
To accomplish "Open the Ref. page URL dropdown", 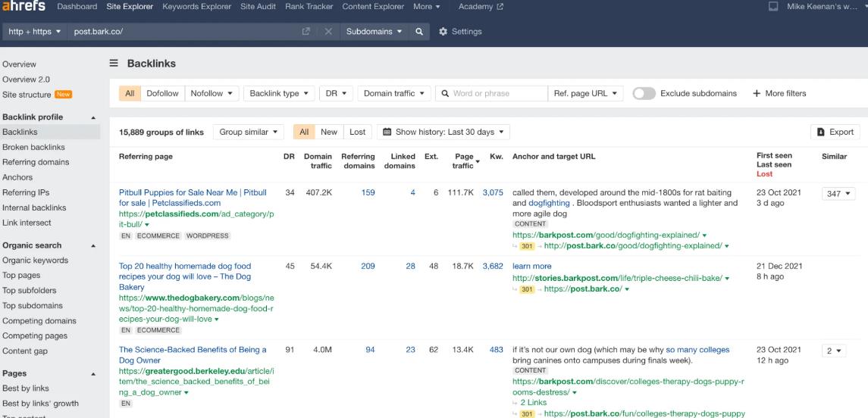I will click(x=585, y=93).
